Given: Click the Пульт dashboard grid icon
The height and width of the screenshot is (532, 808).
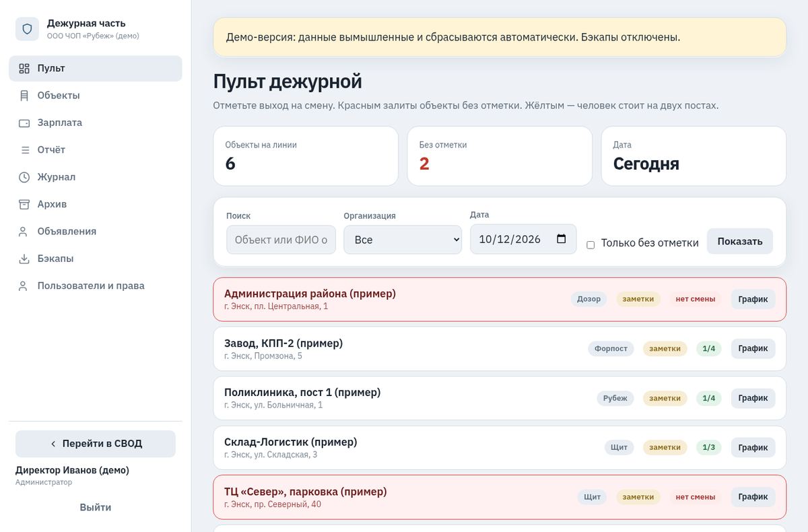Looking at the screenshot, I should [x=24, y=69].
